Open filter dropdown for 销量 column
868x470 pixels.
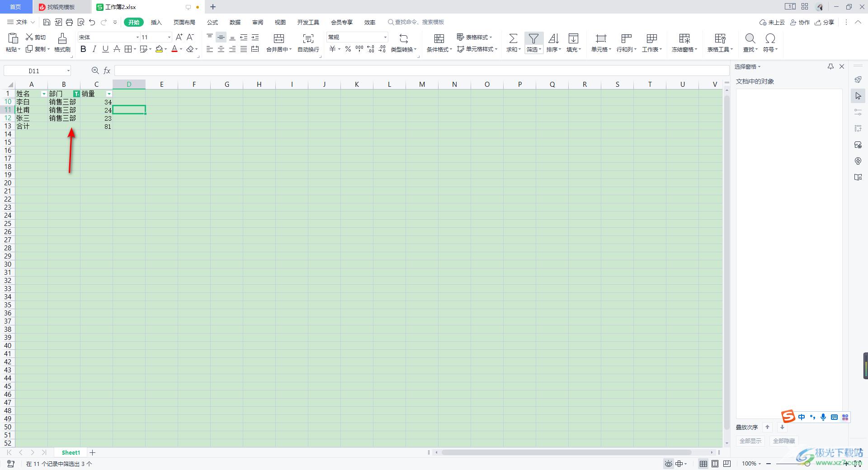(109, 94)
